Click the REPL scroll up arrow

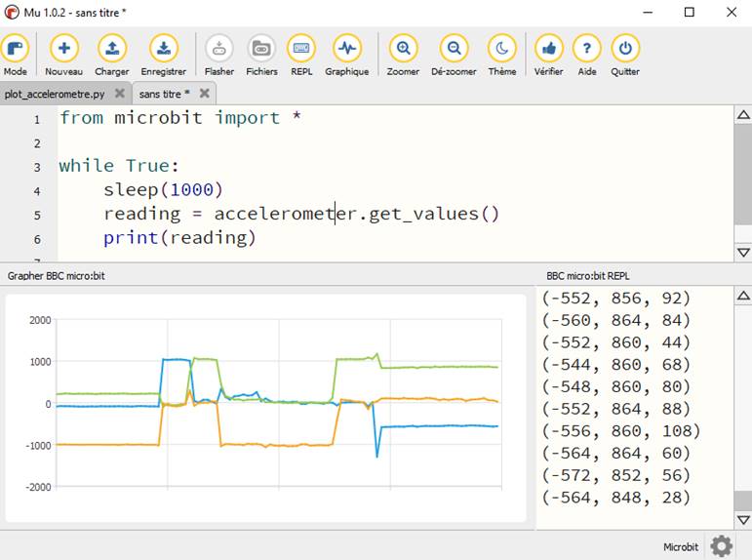pos(743,295)
